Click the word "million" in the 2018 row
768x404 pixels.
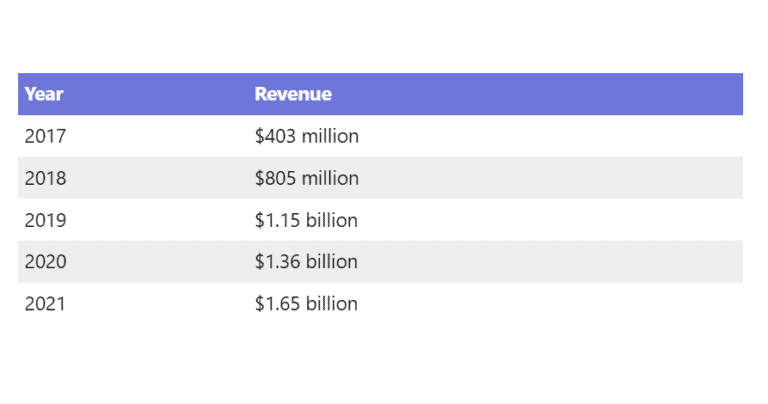click(x=330, y=178)
